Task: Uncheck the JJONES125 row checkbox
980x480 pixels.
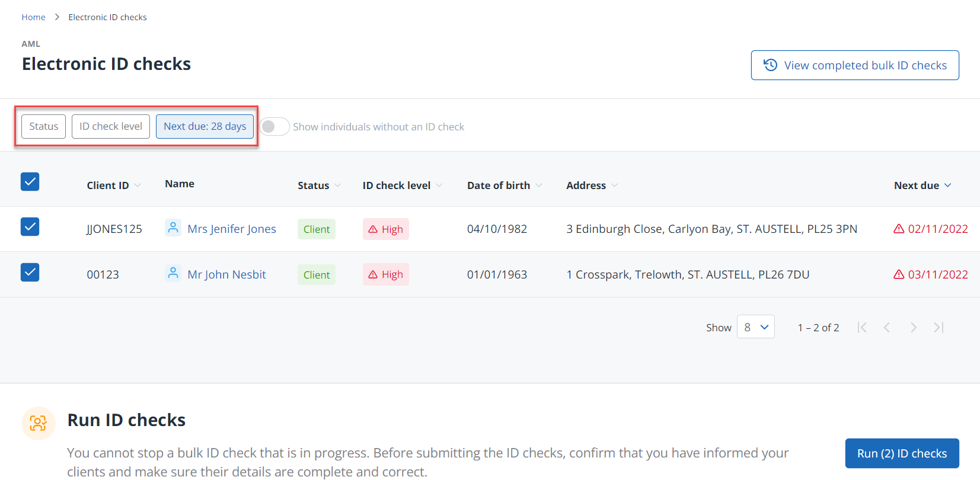Action: (30, 227)
